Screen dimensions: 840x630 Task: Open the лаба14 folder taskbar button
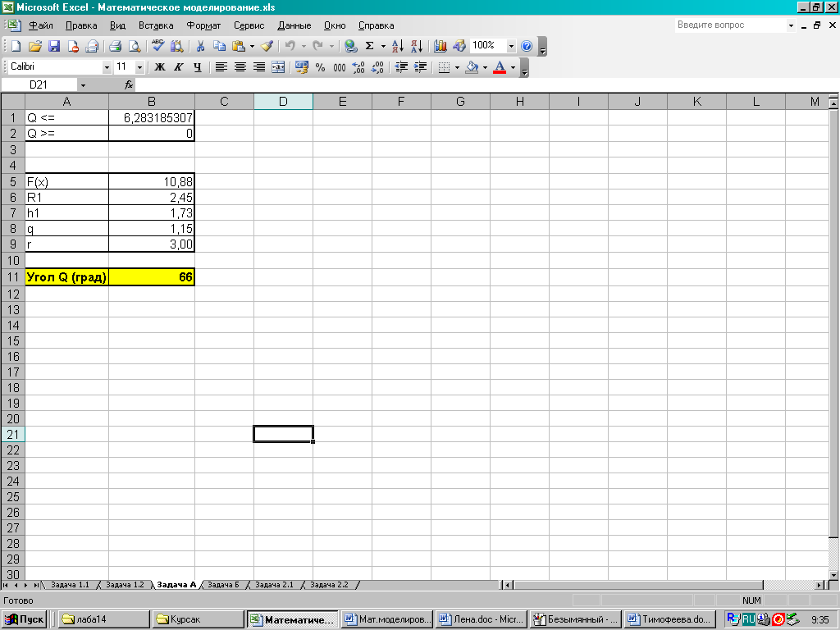tap(103, 619)
